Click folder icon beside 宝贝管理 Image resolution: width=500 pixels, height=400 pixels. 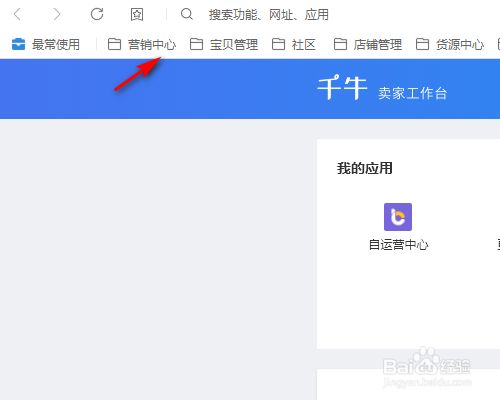tap(196, 44)
